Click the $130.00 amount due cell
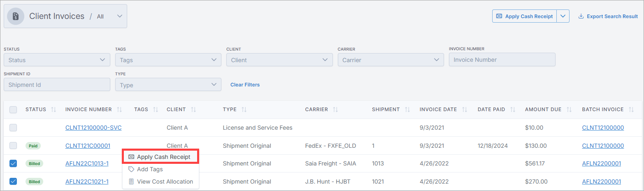This screenshot has height=191, width=644. click(536, 146)
